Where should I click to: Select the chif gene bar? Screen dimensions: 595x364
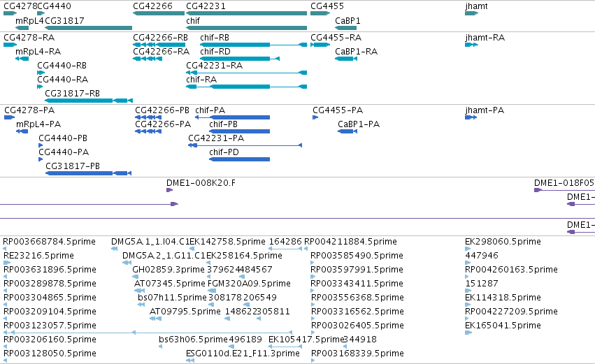pos(246,28)
